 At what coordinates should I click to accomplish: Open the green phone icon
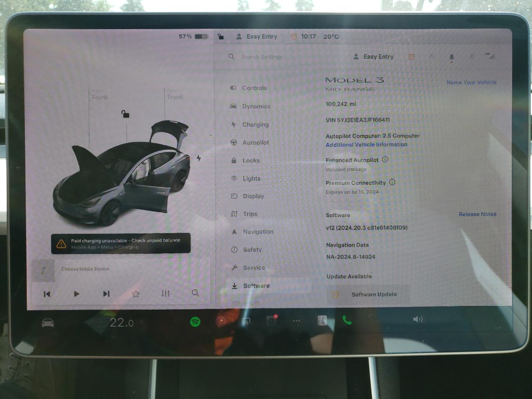pyautogui.click(x=347, y=320)
